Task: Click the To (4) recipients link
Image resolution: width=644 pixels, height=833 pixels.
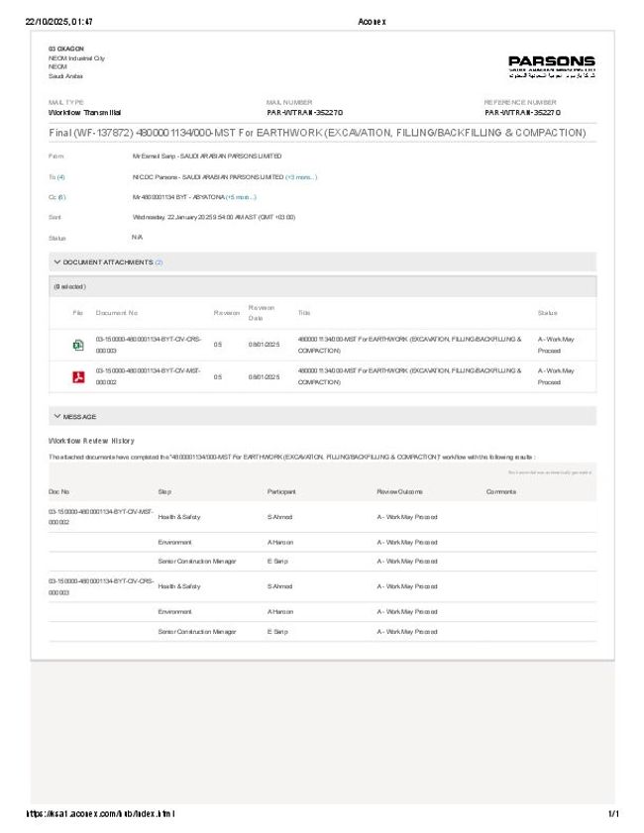Action: 56,177
